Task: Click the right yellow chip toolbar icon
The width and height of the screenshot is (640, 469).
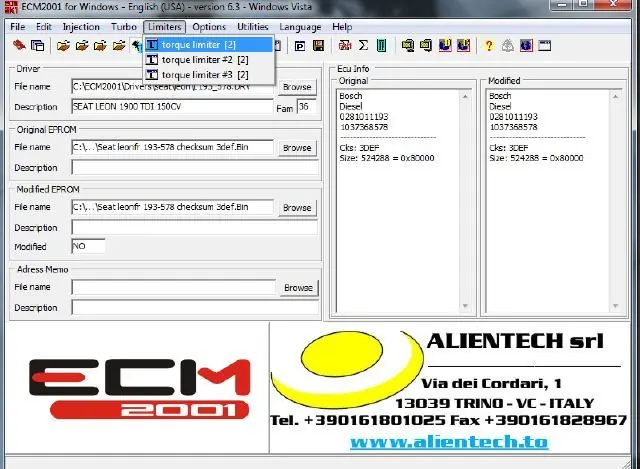Action: click(x=426, y=45)
